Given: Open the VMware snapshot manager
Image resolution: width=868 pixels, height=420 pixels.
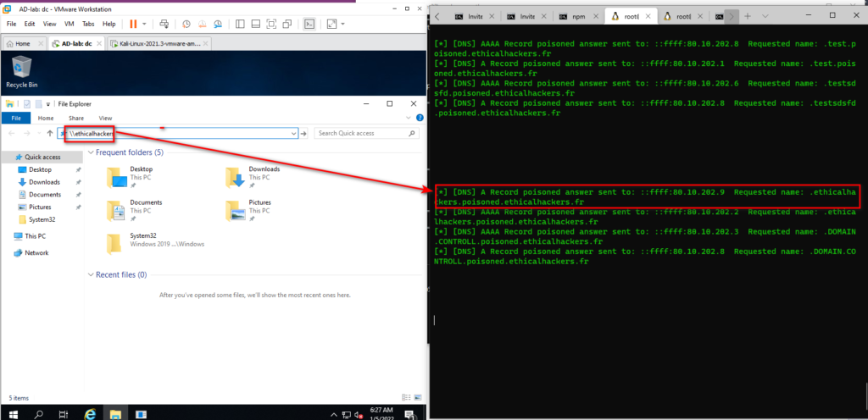Looking at the screenshot, I should pyautogui.click(x=218, y=24).
